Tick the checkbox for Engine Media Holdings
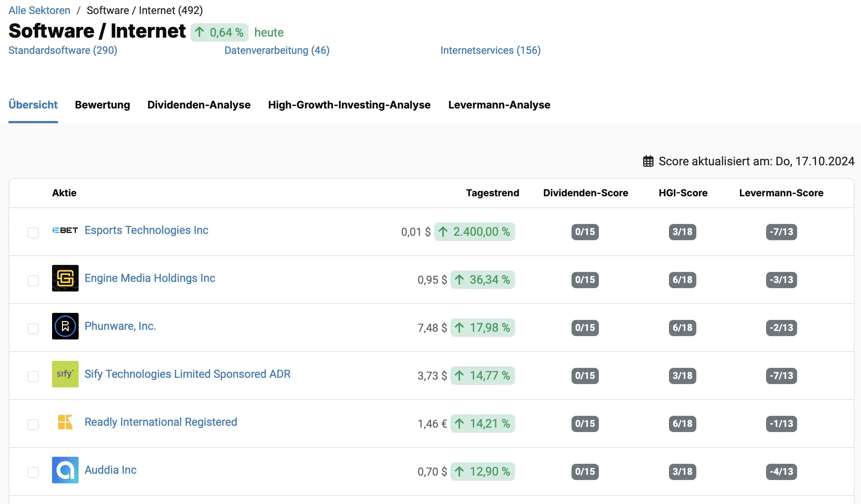This screenshot has width=861, height=504. click(x=33, y=281)
